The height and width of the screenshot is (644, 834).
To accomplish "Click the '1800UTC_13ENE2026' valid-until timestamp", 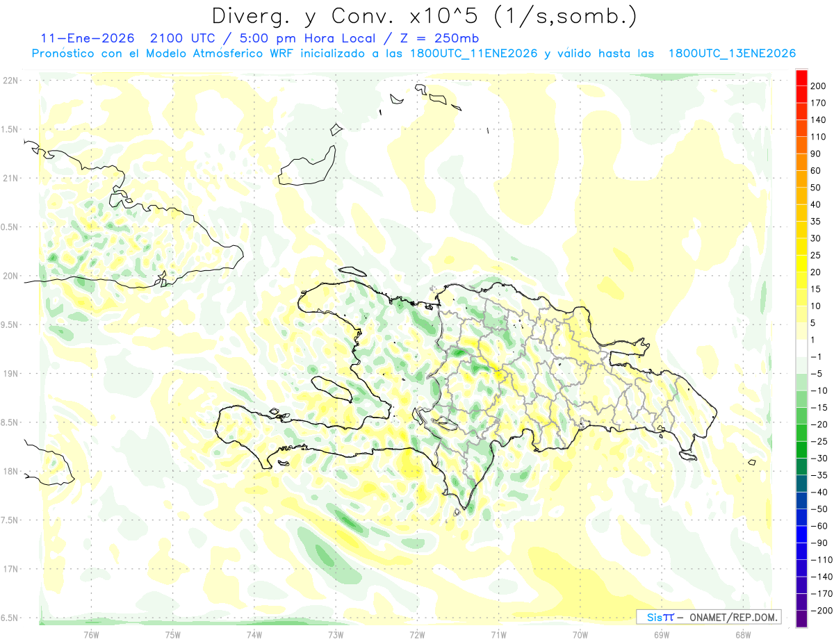I will point(732,53).
